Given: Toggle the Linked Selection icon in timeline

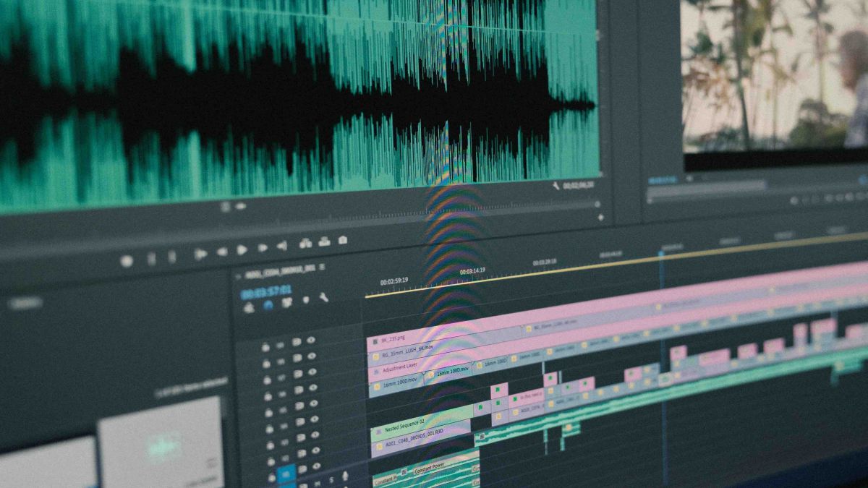Looking at the screenshot, I should pyautogui.click(x=287, y=303).
